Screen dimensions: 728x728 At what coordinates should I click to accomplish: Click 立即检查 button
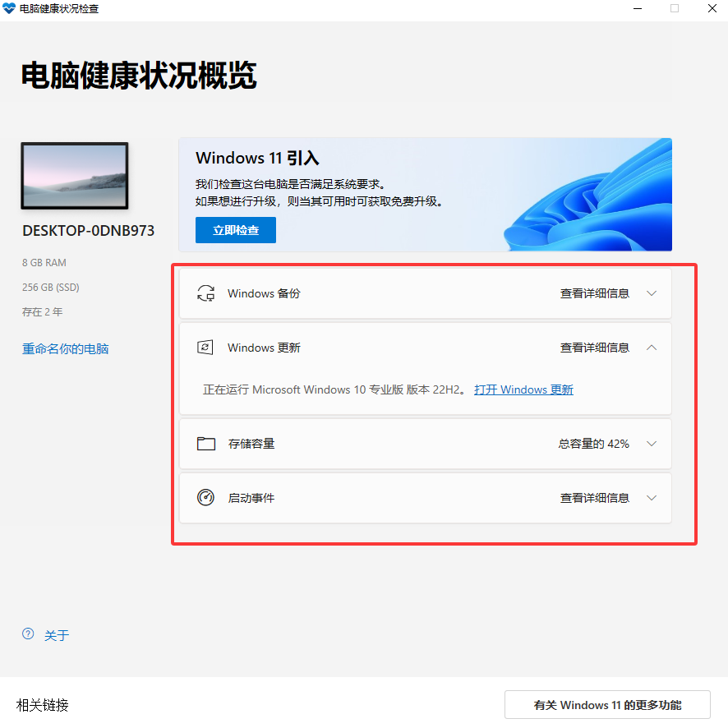(x=235, y=230)
